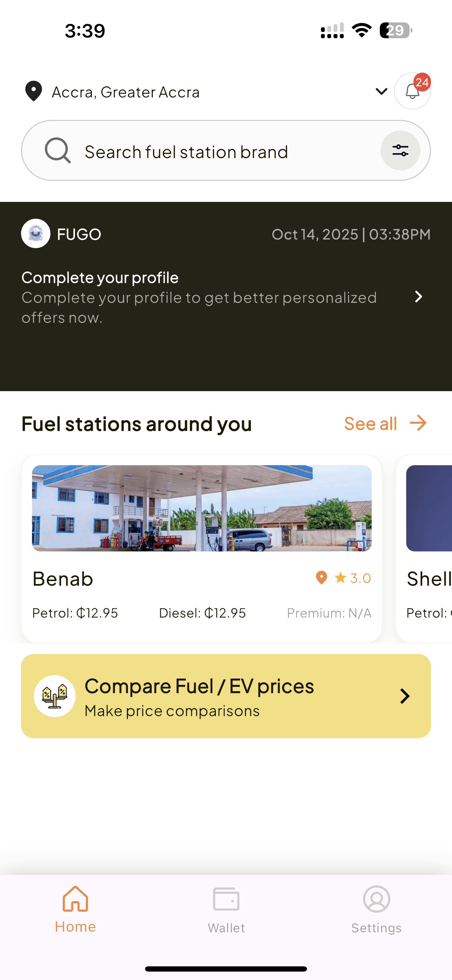
Task: Open the partially visible Shell station card
Action: click(x=429, y=548)
